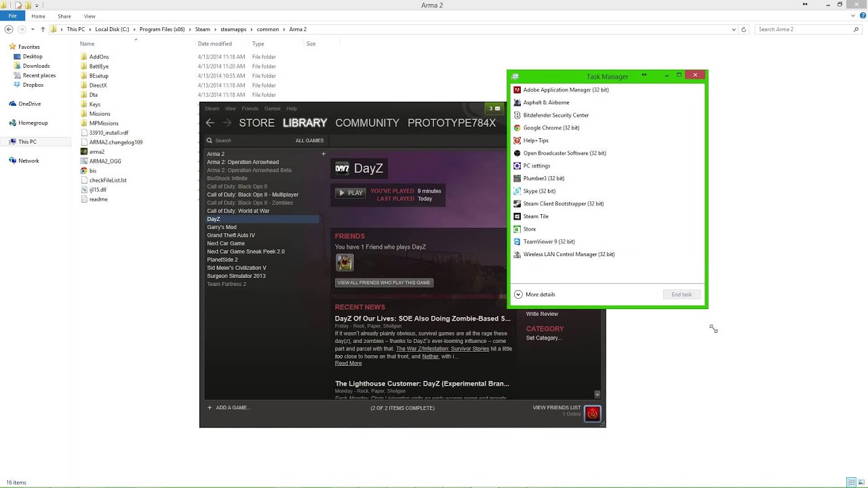
Task: Click the Skype icon in Task Manager
Action: [x=517, y=191]
